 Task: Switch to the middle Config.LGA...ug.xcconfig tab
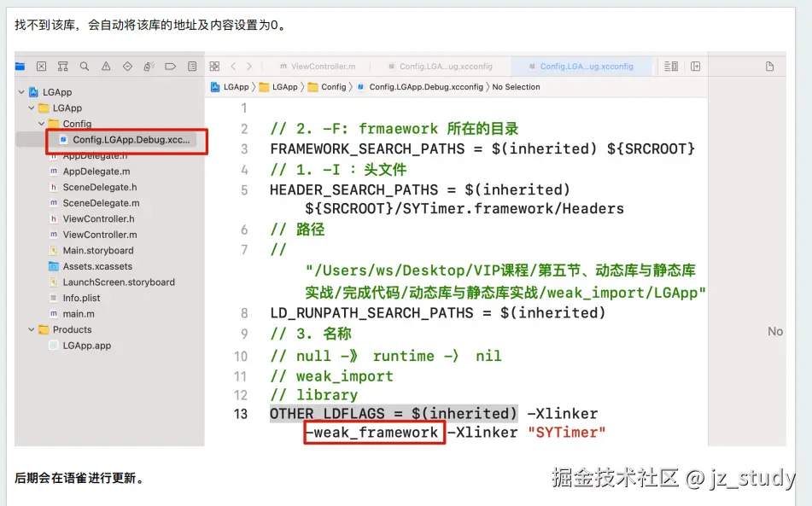[441, 67]
